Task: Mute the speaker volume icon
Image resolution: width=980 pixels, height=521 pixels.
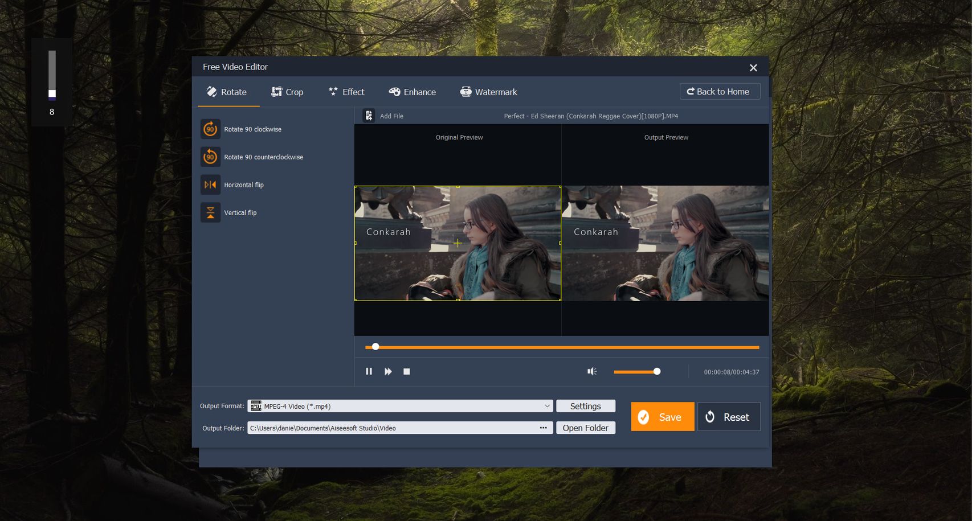Action: pos(592,371)
